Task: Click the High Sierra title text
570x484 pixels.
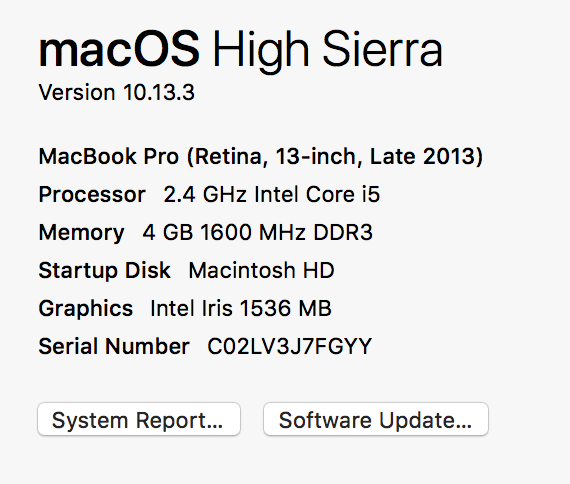Action: pyautogui.click(x=328, y=52)
